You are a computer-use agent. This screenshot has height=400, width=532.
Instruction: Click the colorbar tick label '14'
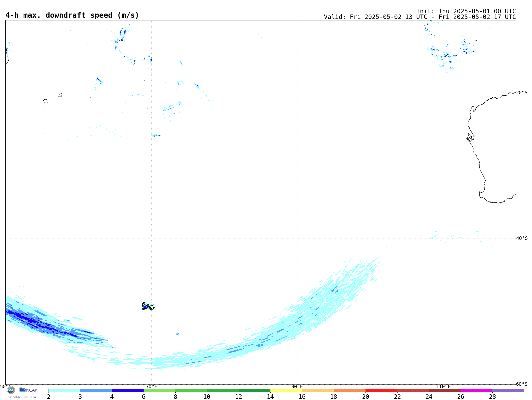(270, 397)
